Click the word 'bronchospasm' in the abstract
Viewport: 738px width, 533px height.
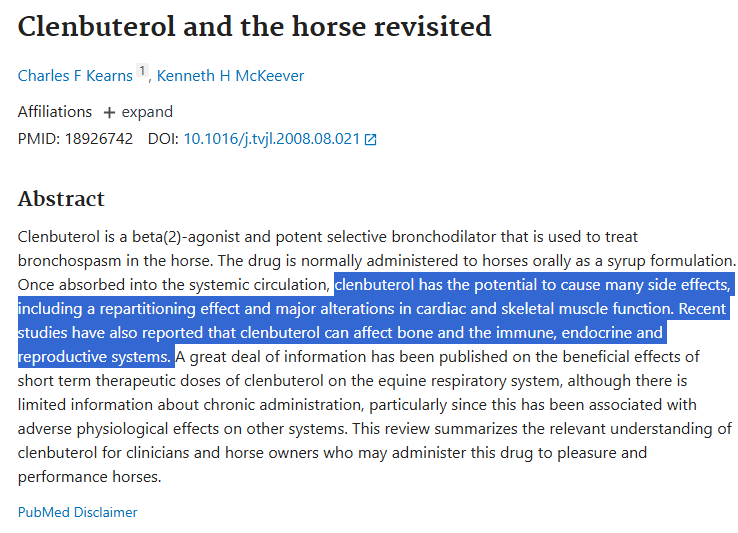(69, 261)
